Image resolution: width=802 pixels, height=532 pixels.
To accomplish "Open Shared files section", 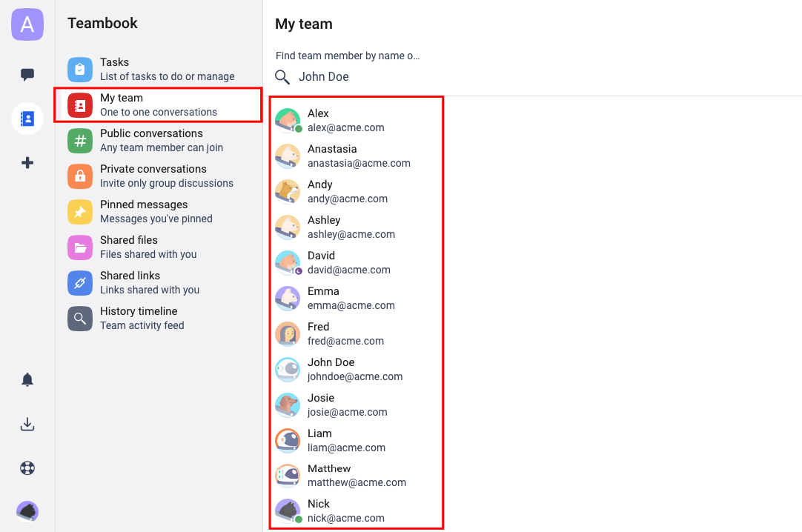I will pos(159,247).
